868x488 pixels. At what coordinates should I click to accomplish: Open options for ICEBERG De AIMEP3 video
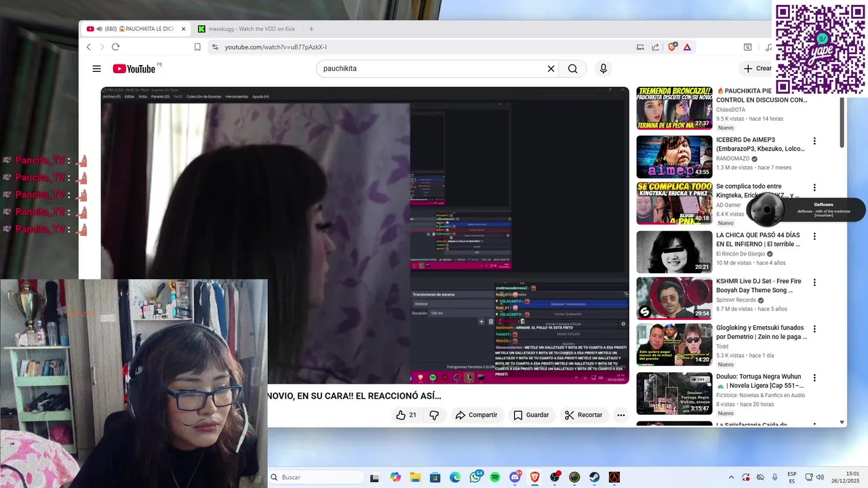click(x=814, y=141)
